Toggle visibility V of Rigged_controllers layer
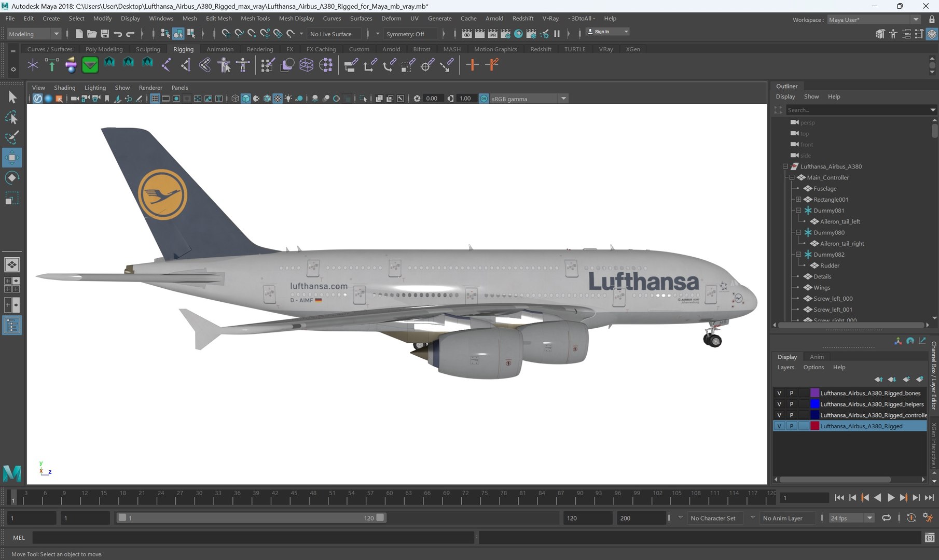 pos(779,415)
